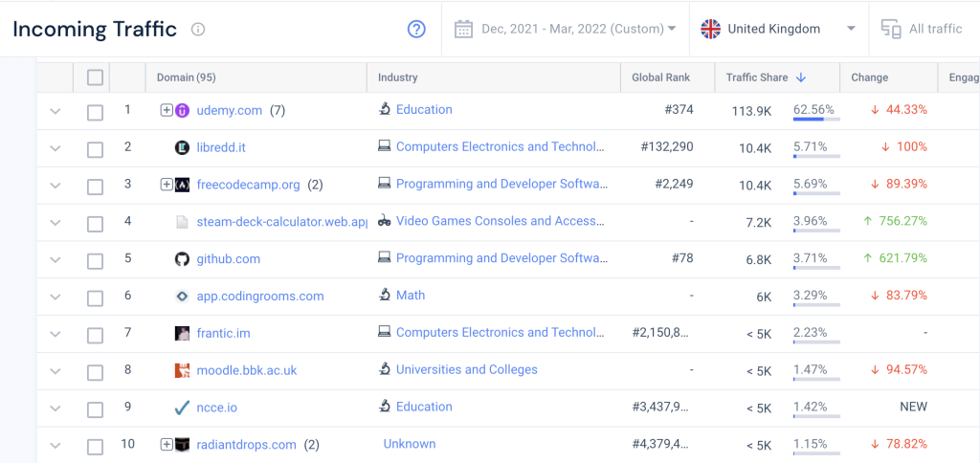Click the Education industry icon for udemy.com
This screenshot has width=980, height=463.
point(384,110)
